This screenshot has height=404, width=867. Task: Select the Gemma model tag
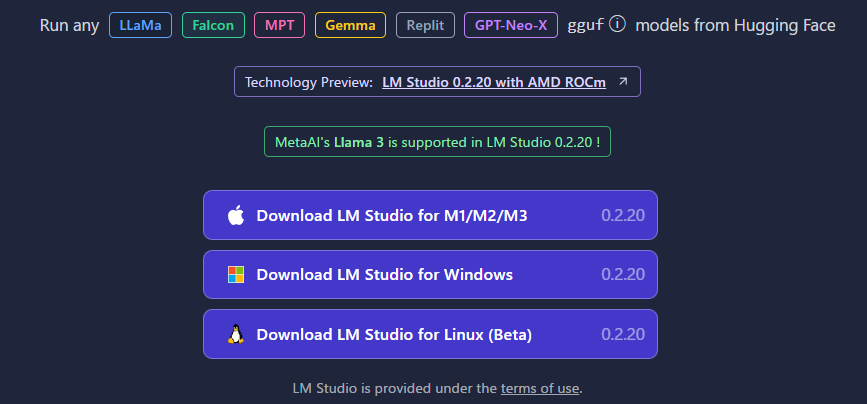click(x=351, y=25)
